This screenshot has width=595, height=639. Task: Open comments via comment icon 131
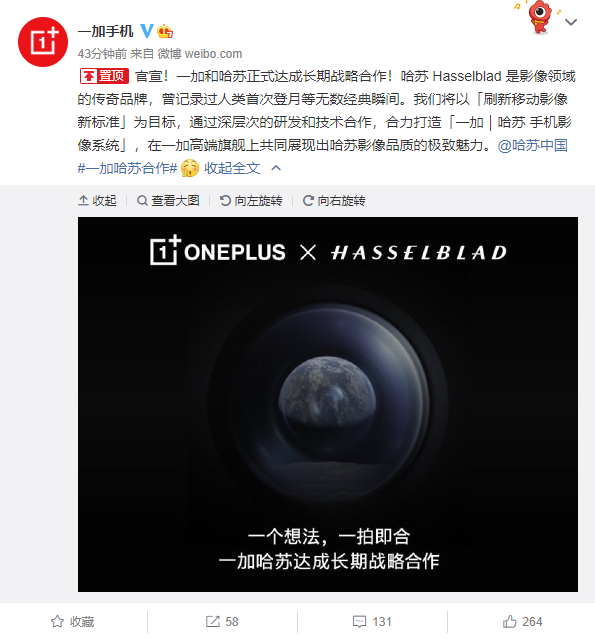tap(372, 621)
